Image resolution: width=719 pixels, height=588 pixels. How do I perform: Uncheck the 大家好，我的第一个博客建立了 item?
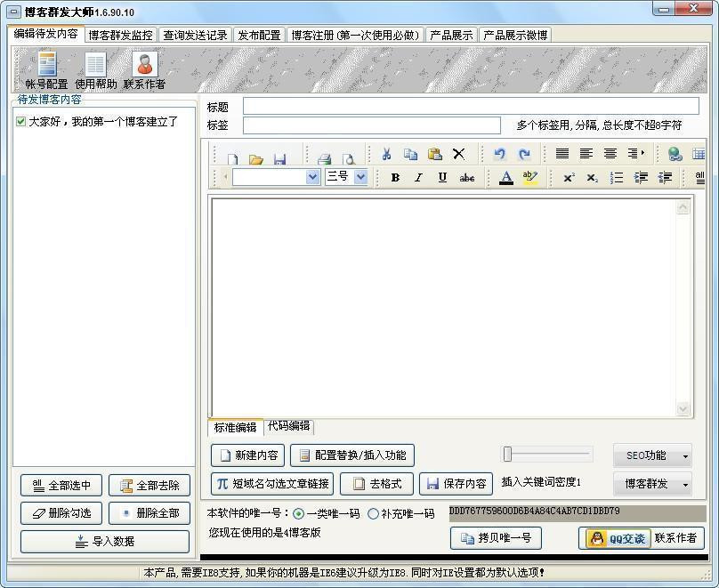click(21, 121)
